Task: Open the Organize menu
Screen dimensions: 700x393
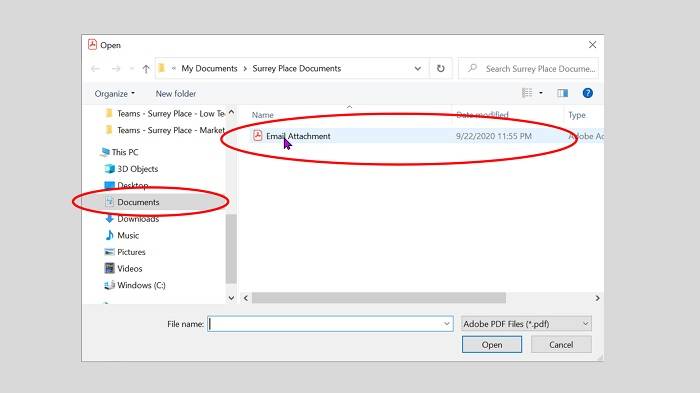Action: click(x=114, y=94)
